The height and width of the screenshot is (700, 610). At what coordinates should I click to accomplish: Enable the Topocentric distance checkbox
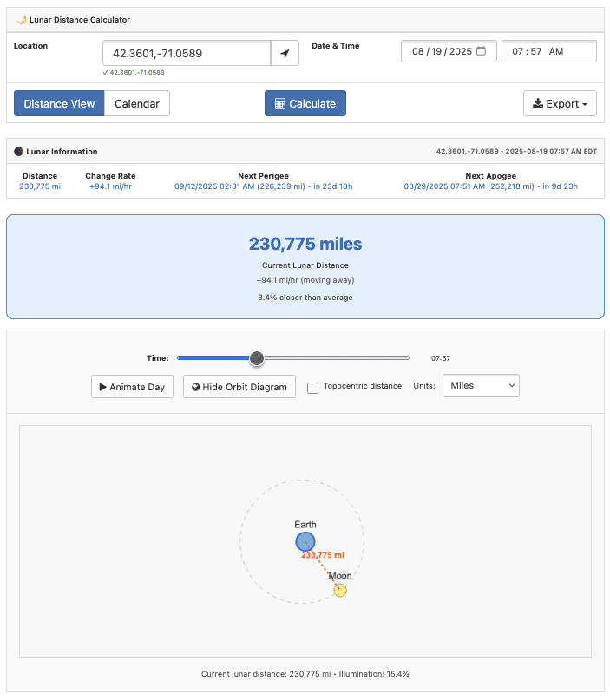[x=313, y=387]
